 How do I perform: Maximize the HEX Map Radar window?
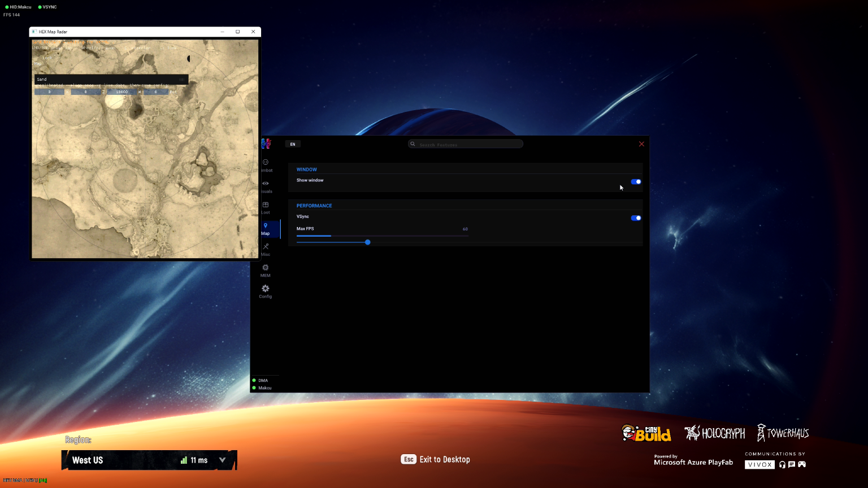coord(238,32)
